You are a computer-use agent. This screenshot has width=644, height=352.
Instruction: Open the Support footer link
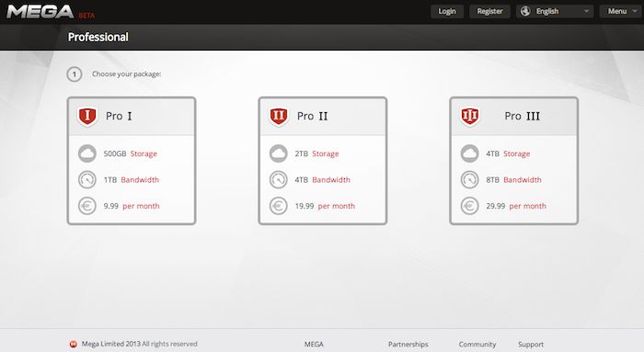pos(531,345)
